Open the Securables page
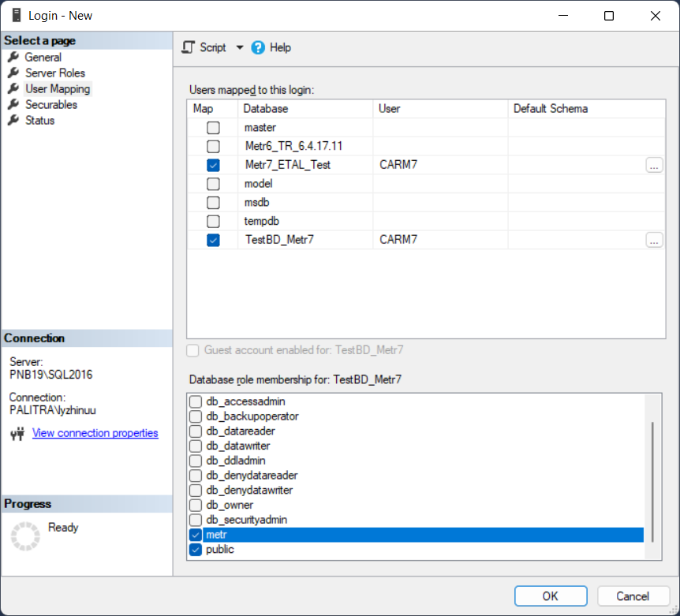 pos(51,104)
